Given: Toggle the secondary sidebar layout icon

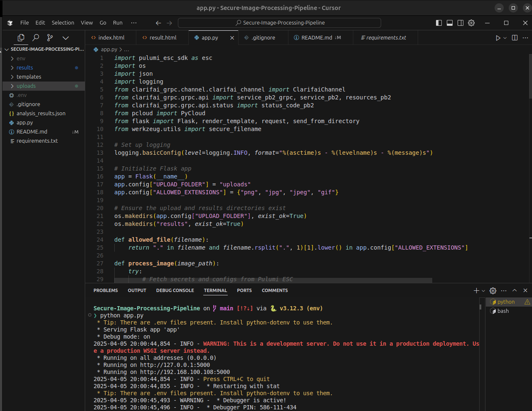Looking at the screenshot, I should pyautogui.click(x=461, y=23).
